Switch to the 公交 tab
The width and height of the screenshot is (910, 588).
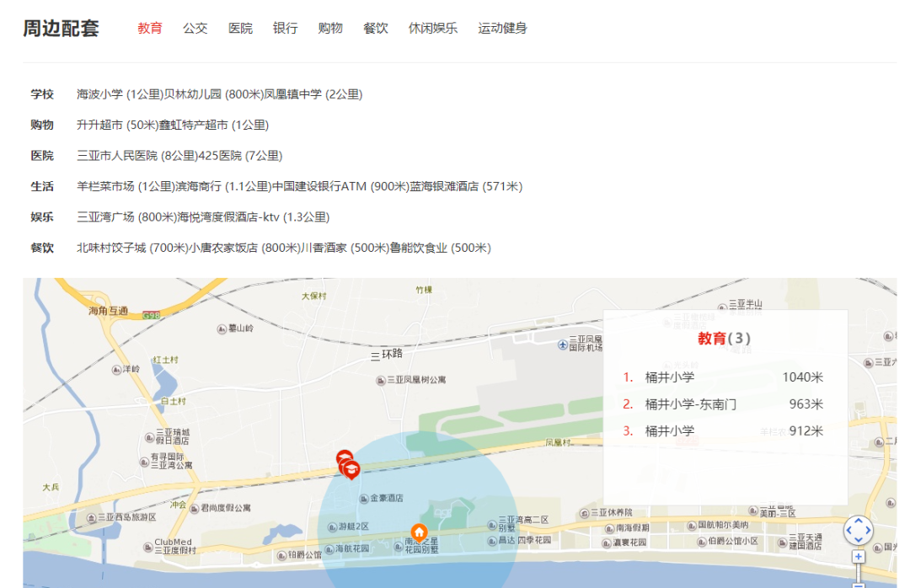pyautogui.click(x=195, y=28)
